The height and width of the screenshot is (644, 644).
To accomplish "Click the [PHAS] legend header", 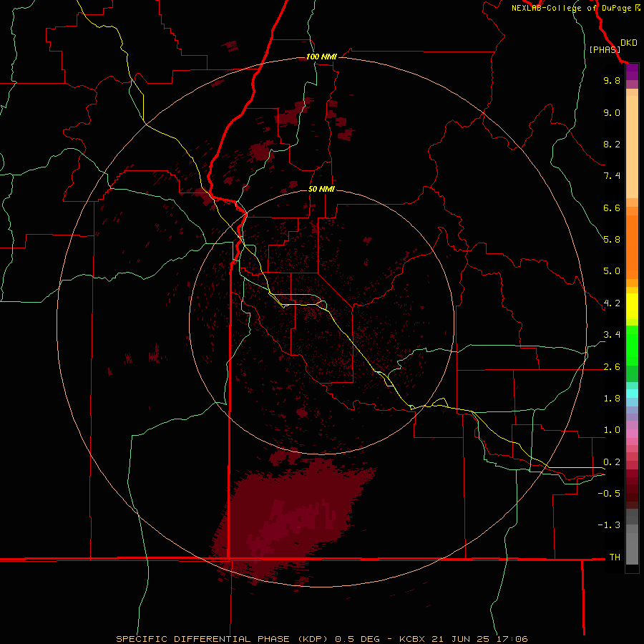I will (x=605, y=49).
